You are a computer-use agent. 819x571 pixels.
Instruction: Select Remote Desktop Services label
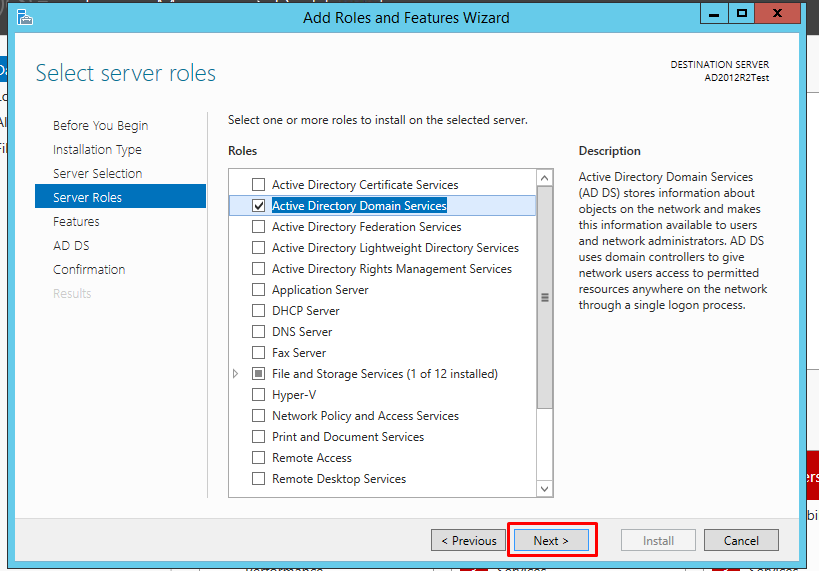(339, 479)
